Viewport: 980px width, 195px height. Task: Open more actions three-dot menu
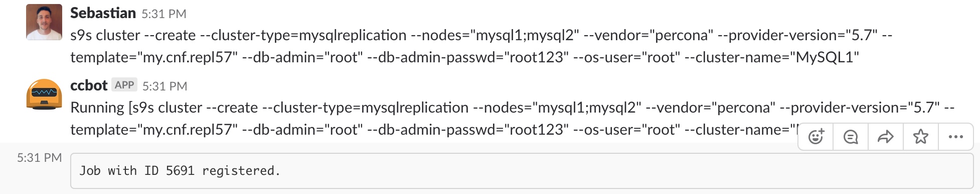pyautogui.click(x=956, y=137)
